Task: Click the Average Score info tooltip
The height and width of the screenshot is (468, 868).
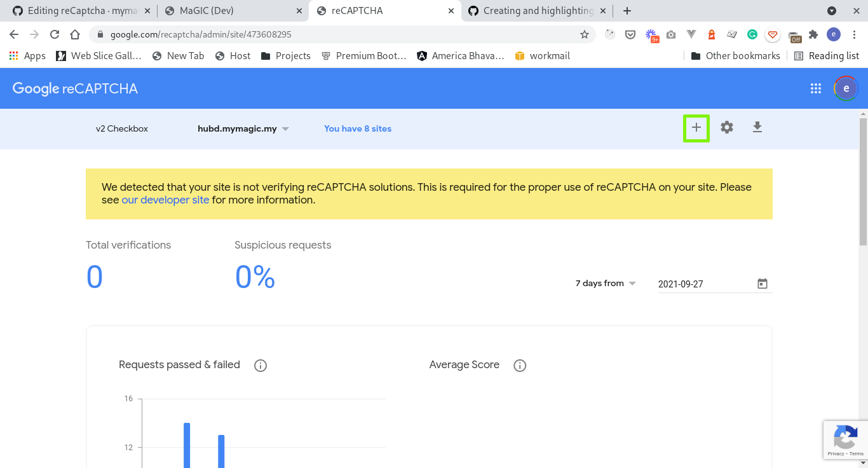Action: [x=519, y=365]
